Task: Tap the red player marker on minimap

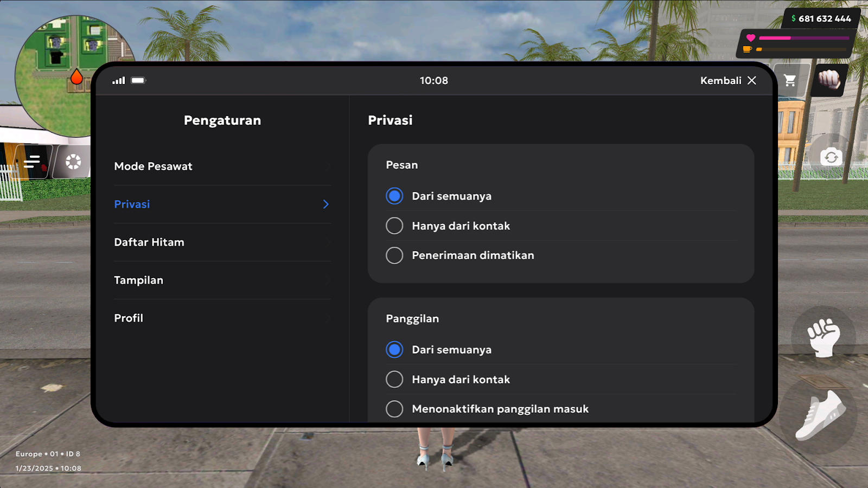Action: coord(76,78)
